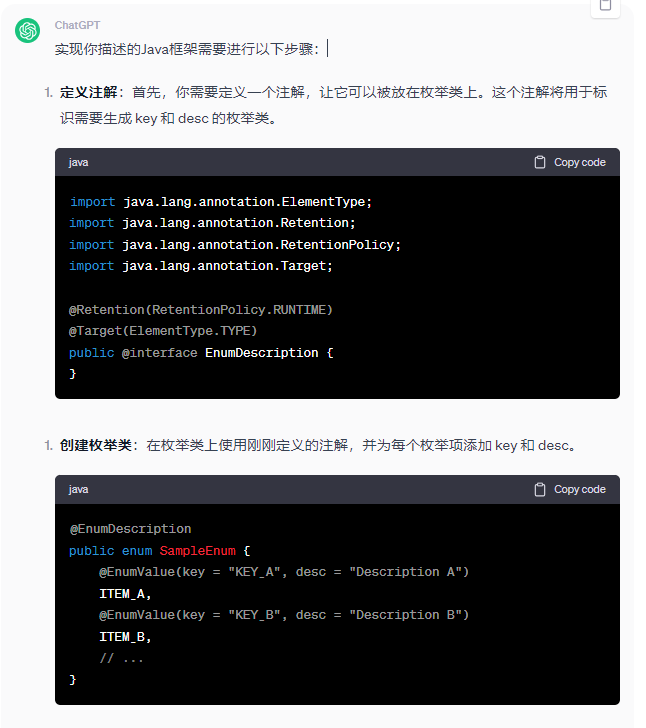The height and width of the screenshot is (728, 646).
Task: Click the red SampleEnum identifier
Action: coord(197,551)
